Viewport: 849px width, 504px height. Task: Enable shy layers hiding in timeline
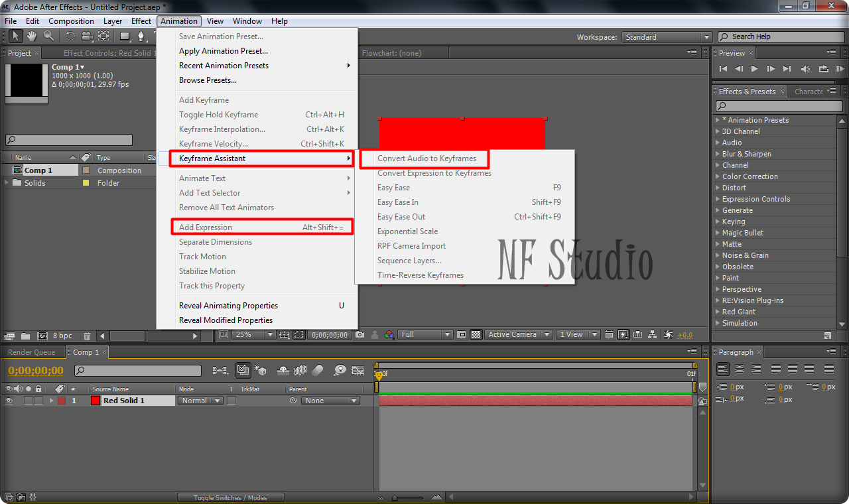(x=283, y=370)
